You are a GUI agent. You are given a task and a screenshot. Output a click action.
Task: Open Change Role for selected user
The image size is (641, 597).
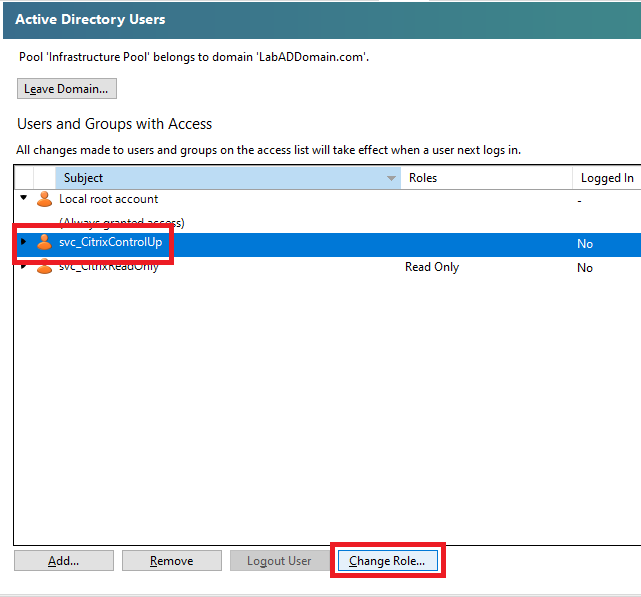pos(387,561)
